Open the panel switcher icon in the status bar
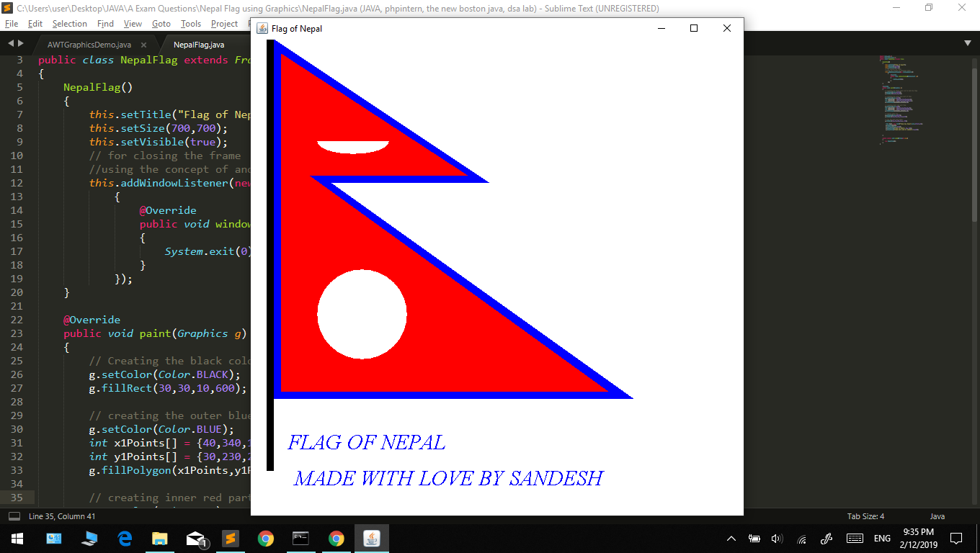The width and height of the screenshot is (980, 553). [14, 516]
